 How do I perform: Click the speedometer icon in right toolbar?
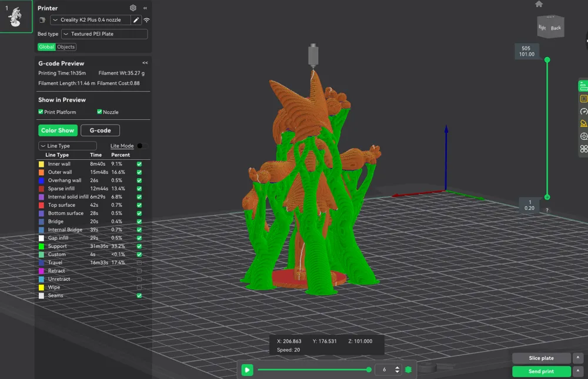tap(583, 111)
